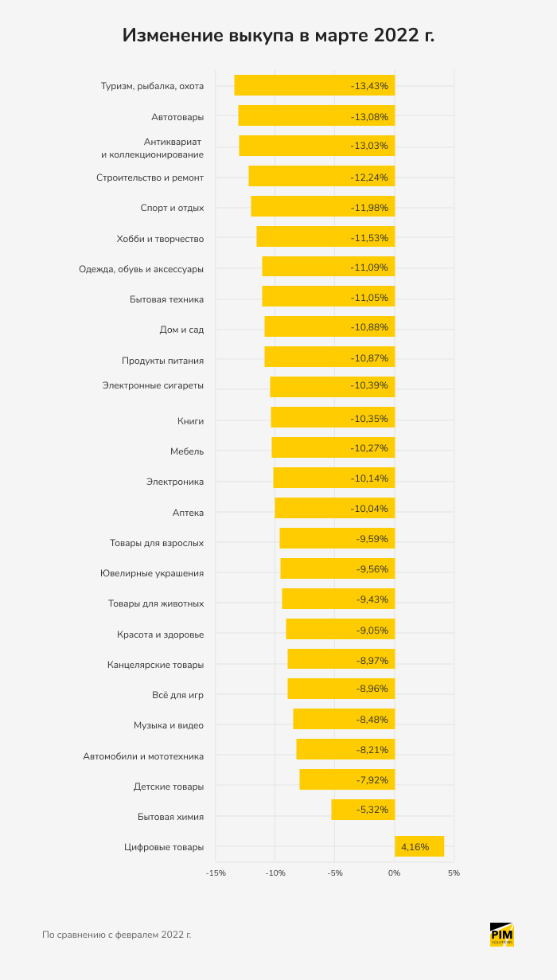The width and height of the screenshot is (557, 980).
Task: Select the Бытовая химия bar
Action: click(363, 810)
